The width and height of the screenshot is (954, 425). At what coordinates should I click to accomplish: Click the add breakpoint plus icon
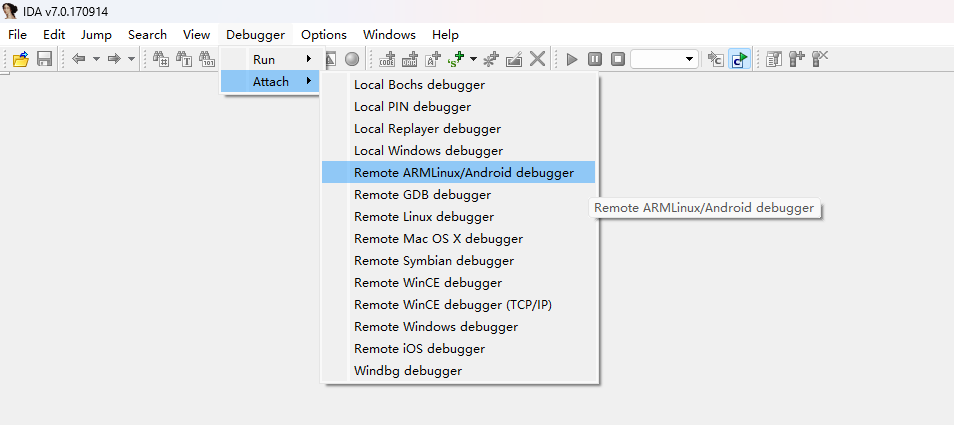tap(797, 59)
